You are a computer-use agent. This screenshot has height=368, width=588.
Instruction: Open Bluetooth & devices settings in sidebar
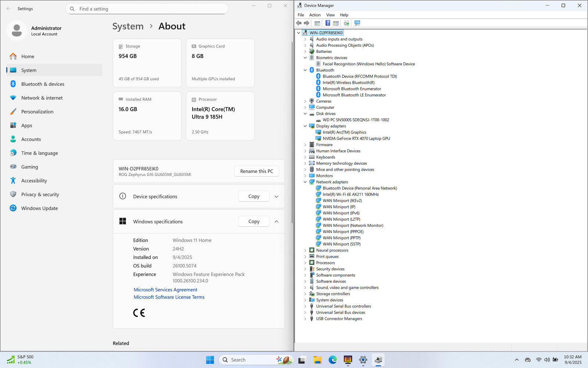click(x=43, y=84)
